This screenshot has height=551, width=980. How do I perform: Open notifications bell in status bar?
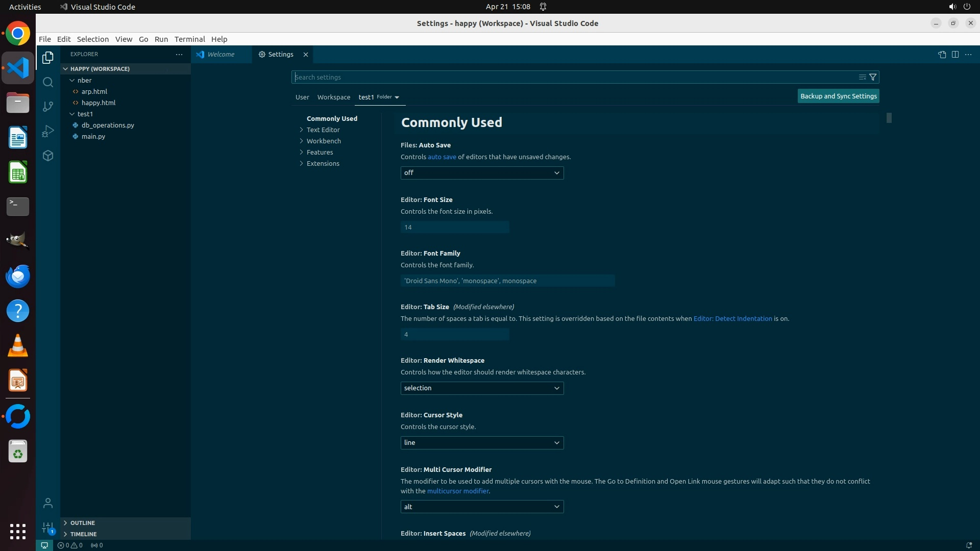[968, 545]
